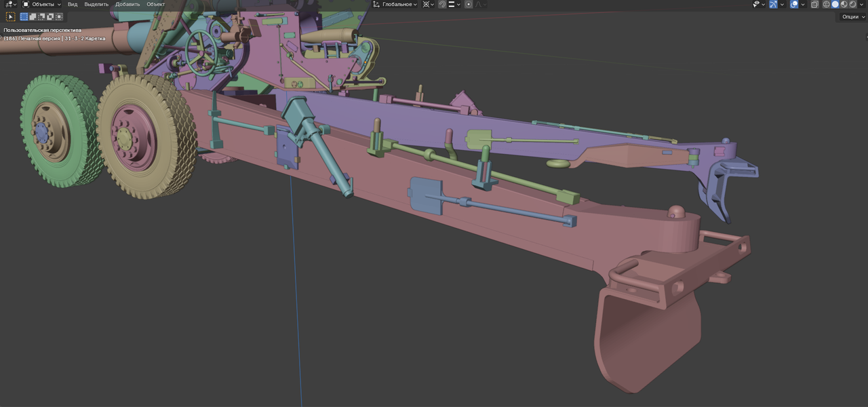
Task: Open the overlays options dropdown
Action: 803,4
